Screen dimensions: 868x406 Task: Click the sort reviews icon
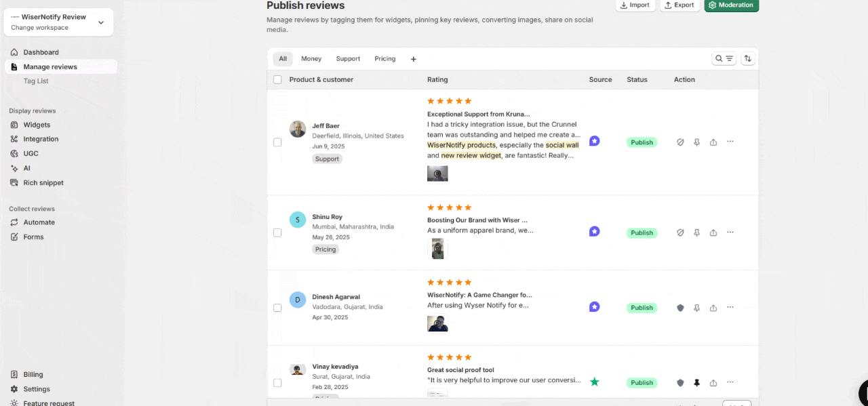(748, 59)
